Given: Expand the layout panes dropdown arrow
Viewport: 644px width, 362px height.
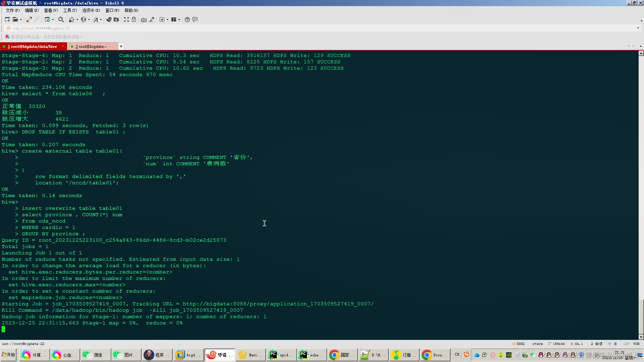Looking at the screenshot, I should click(x=179, y=19).
